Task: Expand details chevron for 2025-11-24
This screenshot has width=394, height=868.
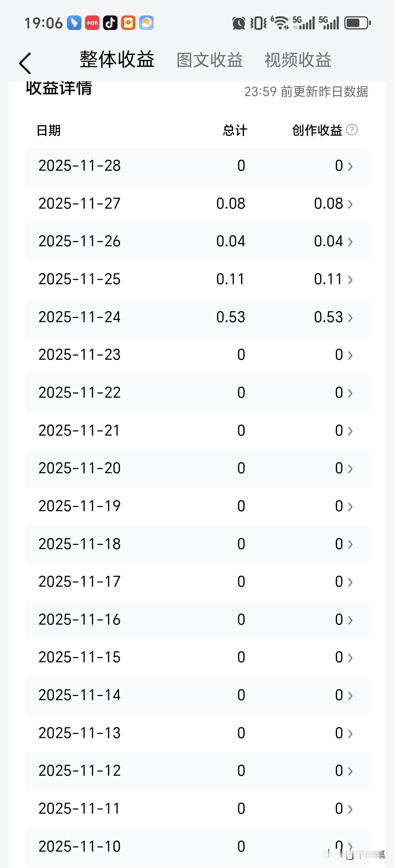Action: point(350,318)
